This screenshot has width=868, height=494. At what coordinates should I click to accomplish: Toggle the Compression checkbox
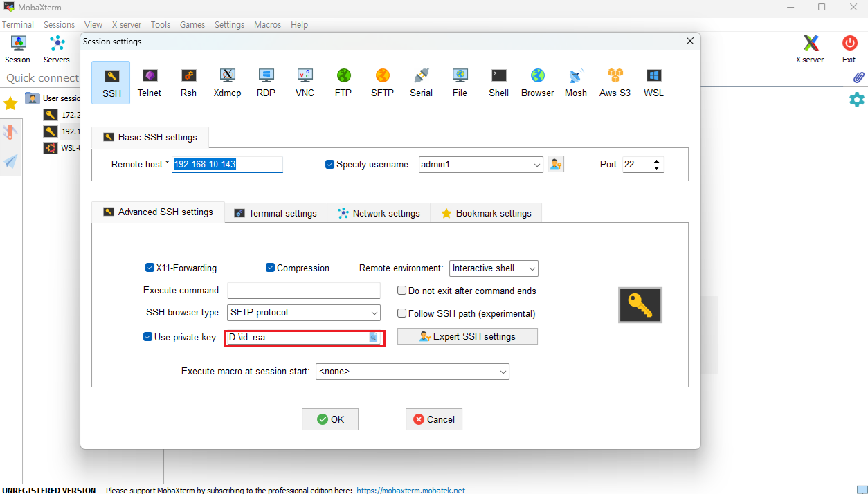[x=270, y=268]
